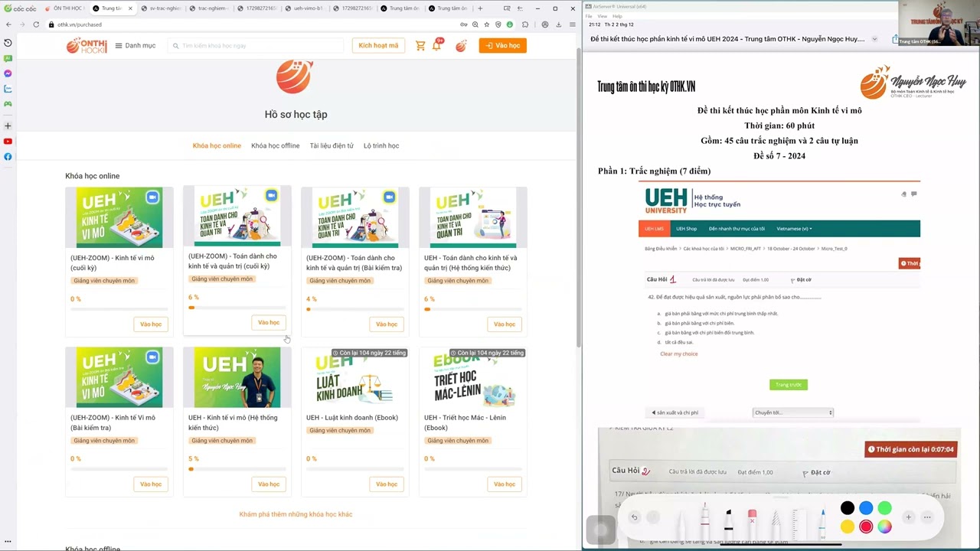Pick the black color swatch

coord(848,508)
